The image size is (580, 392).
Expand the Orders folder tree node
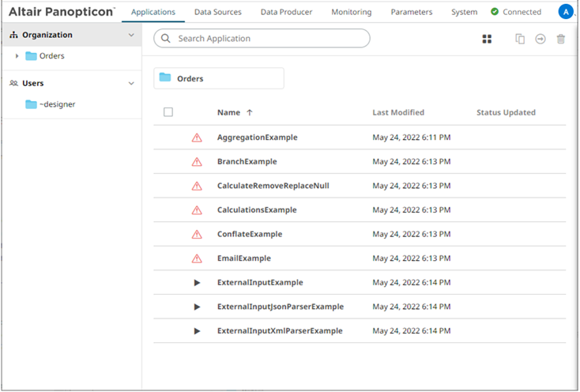pyautogui.click(x=17, y=56)
